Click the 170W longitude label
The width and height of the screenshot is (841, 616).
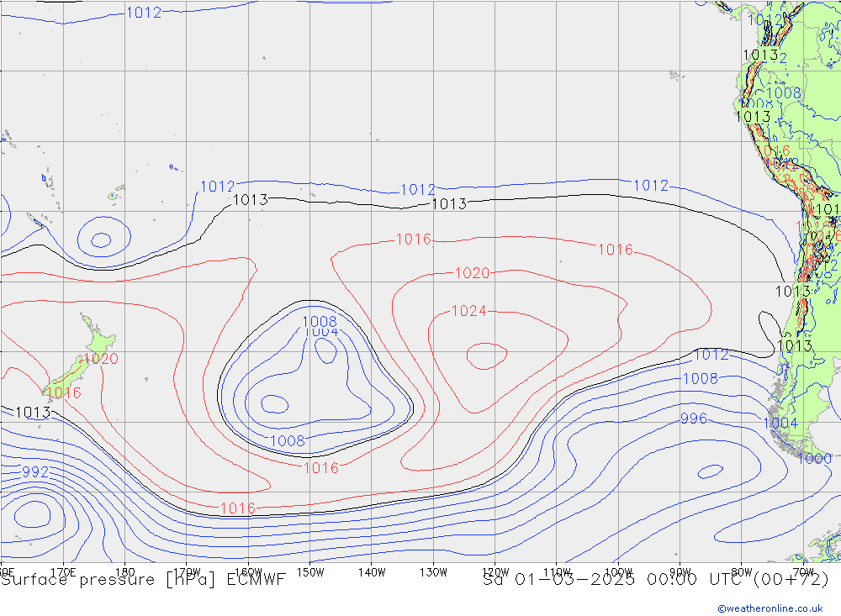(x=187, y=572)
